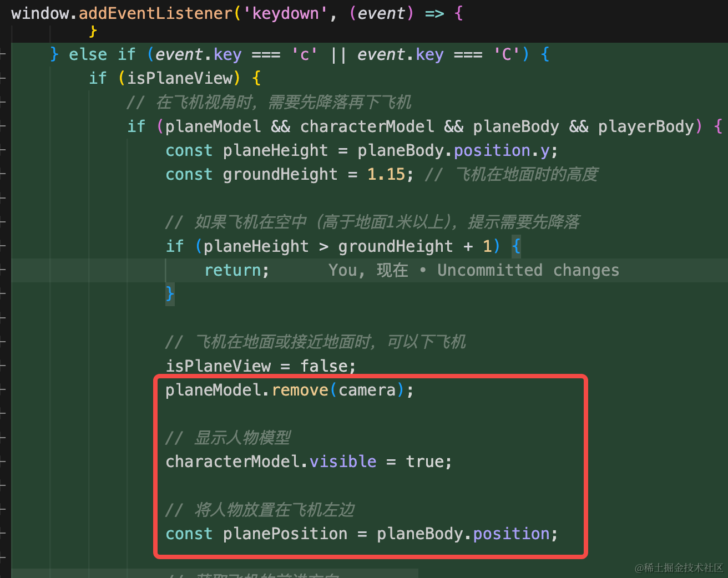
Task: Click the comment '在飞机视角时，需要先降落再下飞机'
Action: (269, 102)
